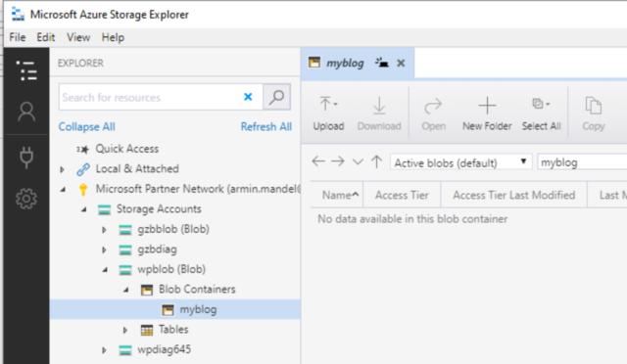The width and height of the screenshot is (627, 364).
Task: Expand the gzbblob (Blob) storage account
Action: tap(104, 230)
